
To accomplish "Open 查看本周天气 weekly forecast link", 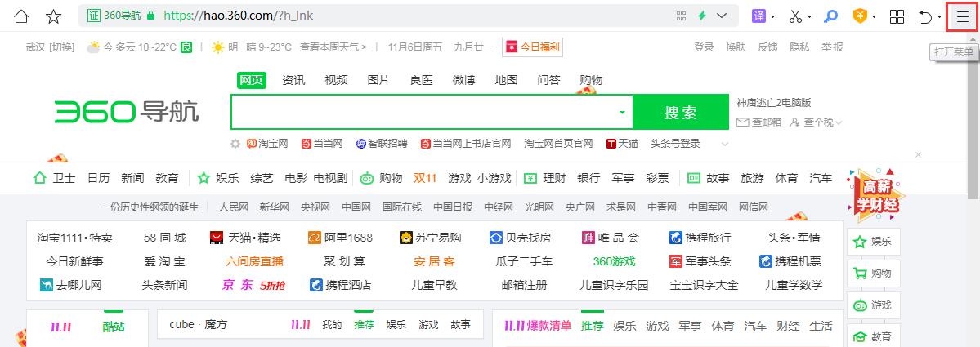I will [x=333, y=47].
